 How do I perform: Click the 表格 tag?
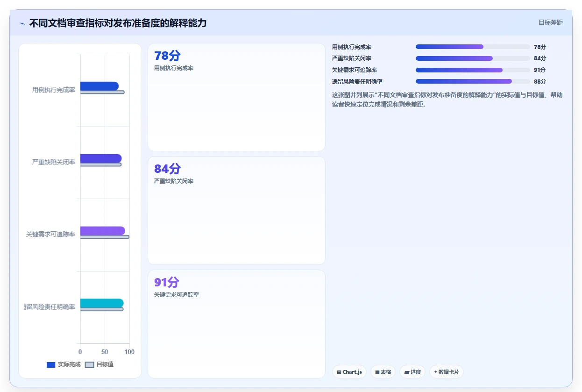pyautogui.click(x=383, y=372)
